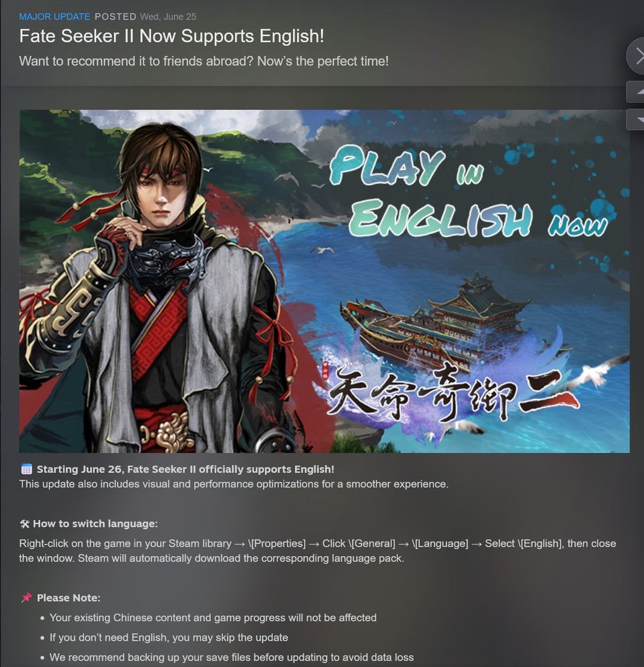Click the Starting June 26 bold headline
The height and width of the screenshot is (667, 644).
pos(186,469)
